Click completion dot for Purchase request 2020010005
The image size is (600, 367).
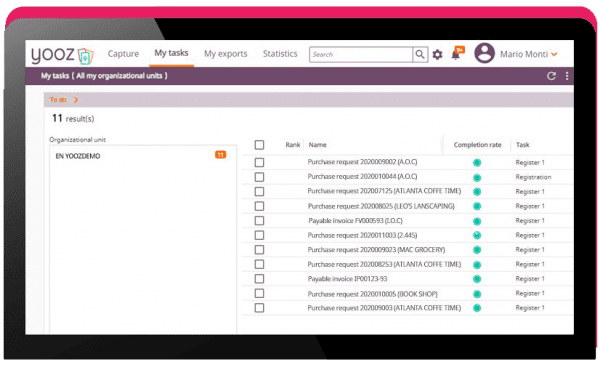(x=477, y=294)
